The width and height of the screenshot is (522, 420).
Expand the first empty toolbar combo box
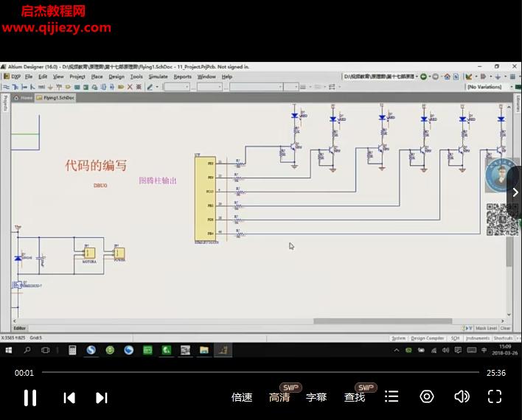187,87
